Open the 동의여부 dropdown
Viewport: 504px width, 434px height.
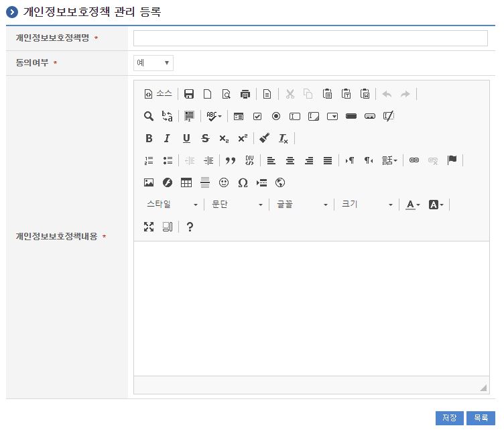click(x=153, y=62)
